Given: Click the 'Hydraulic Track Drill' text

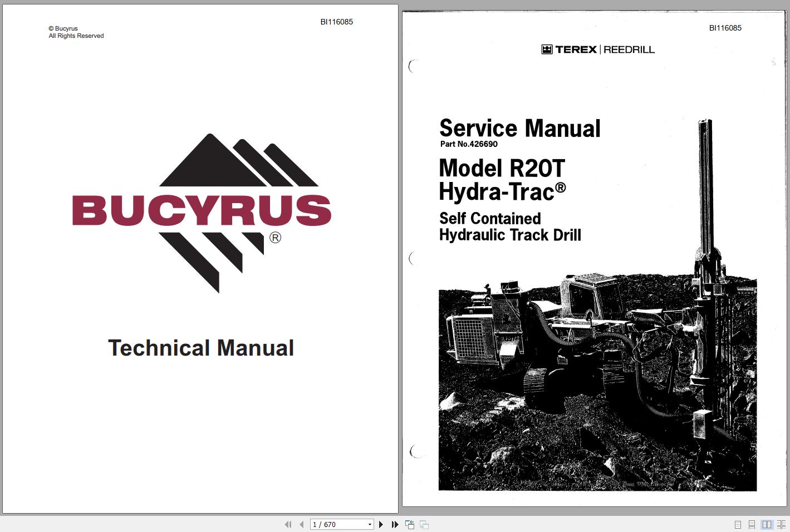Looking at the screenshot, I should [x=510, y=235].
